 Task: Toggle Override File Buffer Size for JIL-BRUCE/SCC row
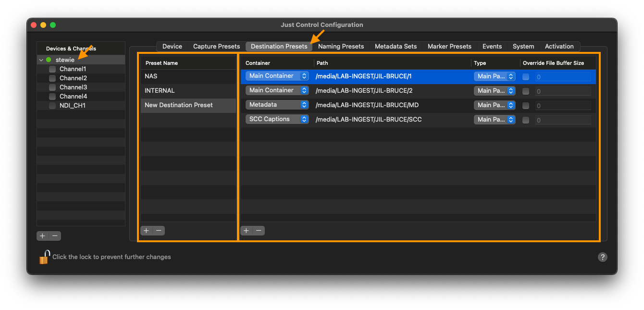(526, 120)
